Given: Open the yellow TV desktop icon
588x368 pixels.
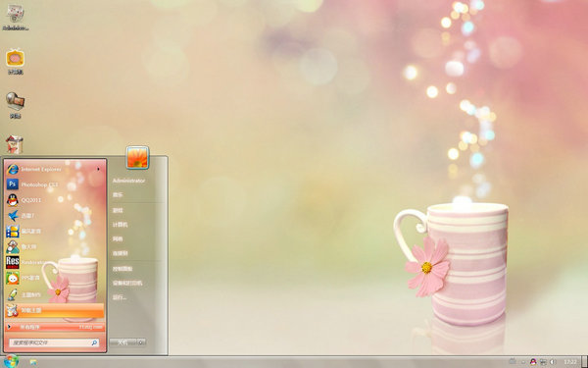Looking at the screenshot, I should click(x=15, y=61).
